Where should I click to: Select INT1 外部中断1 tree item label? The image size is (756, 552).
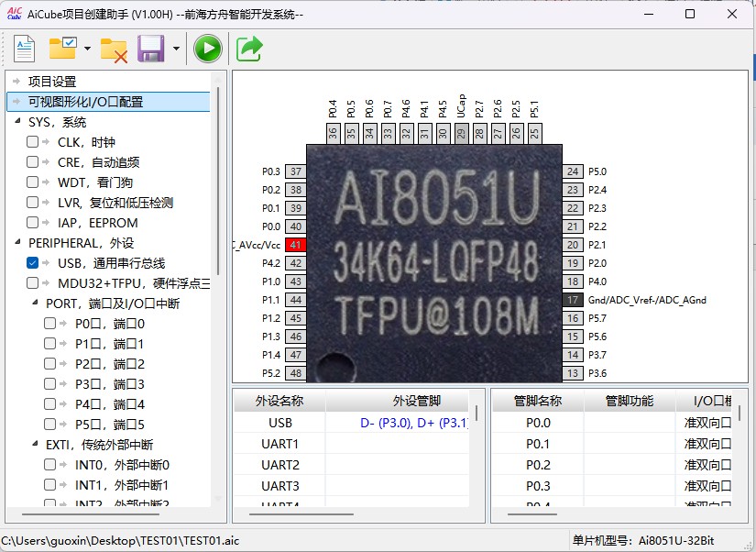click(122, 485)
